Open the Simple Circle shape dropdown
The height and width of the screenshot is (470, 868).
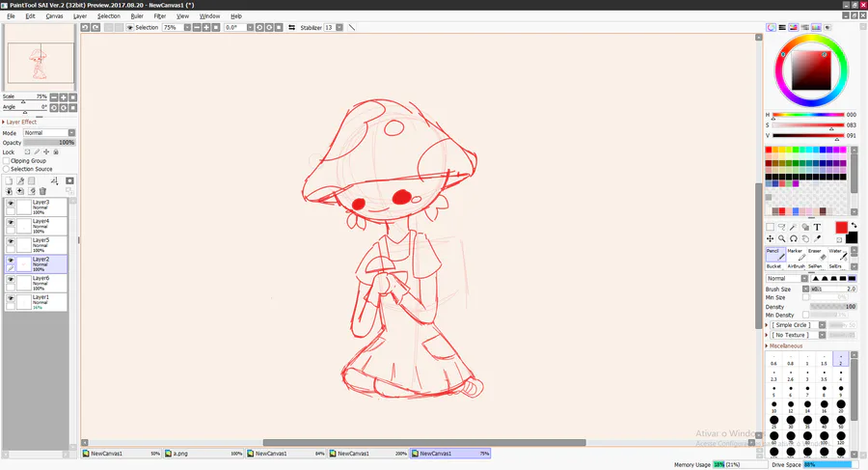tap(822, 325)
